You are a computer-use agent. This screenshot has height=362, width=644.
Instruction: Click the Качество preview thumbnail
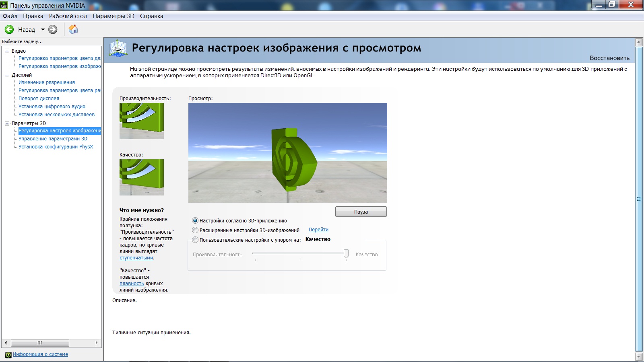(142, 177)
